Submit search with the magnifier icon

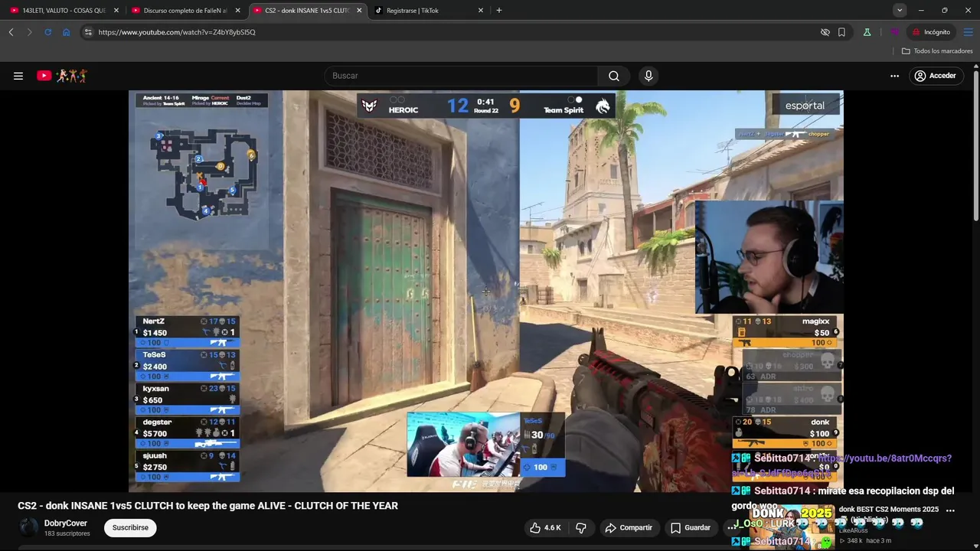pos(614,76)
